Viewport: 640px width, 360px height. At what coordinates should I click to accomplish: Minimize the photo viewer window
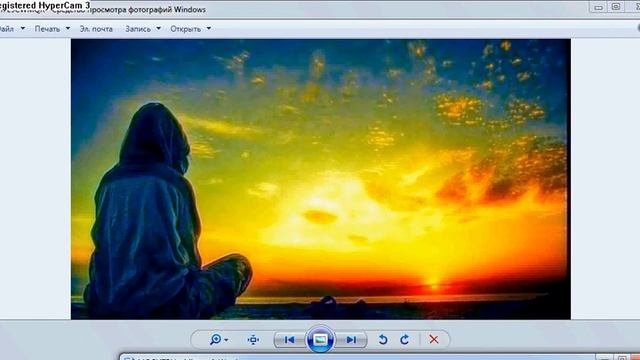point(598,7)
